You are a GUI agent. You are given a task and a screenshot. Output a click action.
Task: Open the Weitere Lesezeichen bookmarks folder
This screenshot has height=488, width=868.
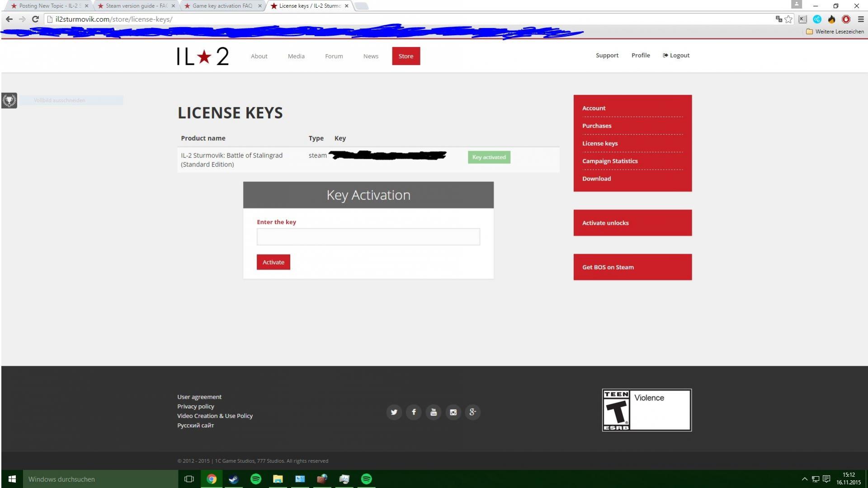click(835, 32)
